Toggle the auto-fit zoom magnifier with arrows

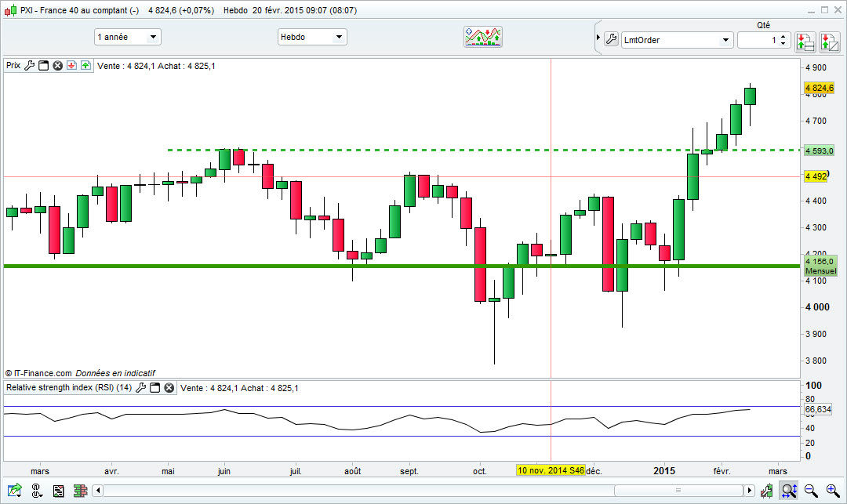click(x=789, y=491)
